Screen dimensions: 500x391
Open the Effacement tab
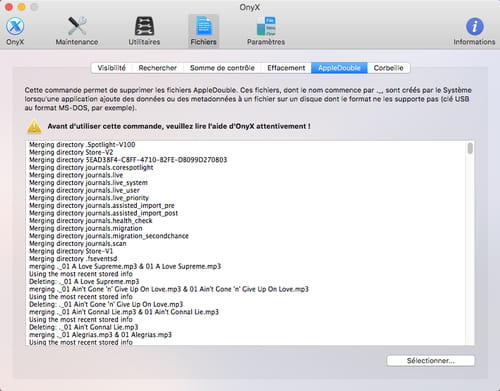pos(286,68)
